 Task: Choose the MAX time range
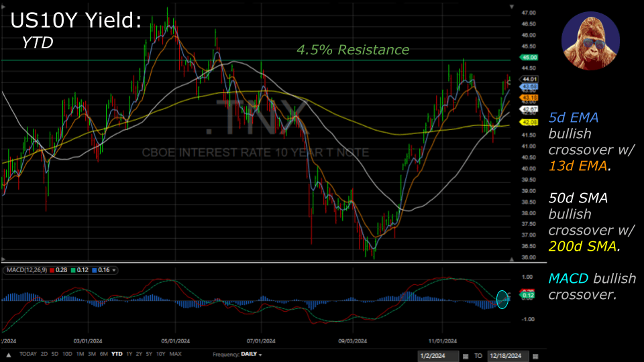pos(175,354)
